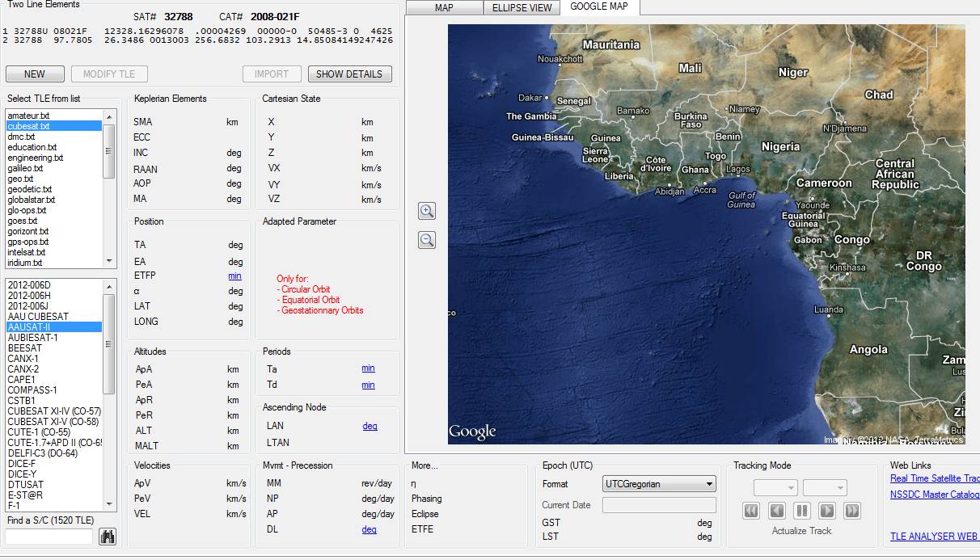Click the NEW TLE button
Image resolution: width=980 pixels, height=560 pixels.
tap(35, 74)
